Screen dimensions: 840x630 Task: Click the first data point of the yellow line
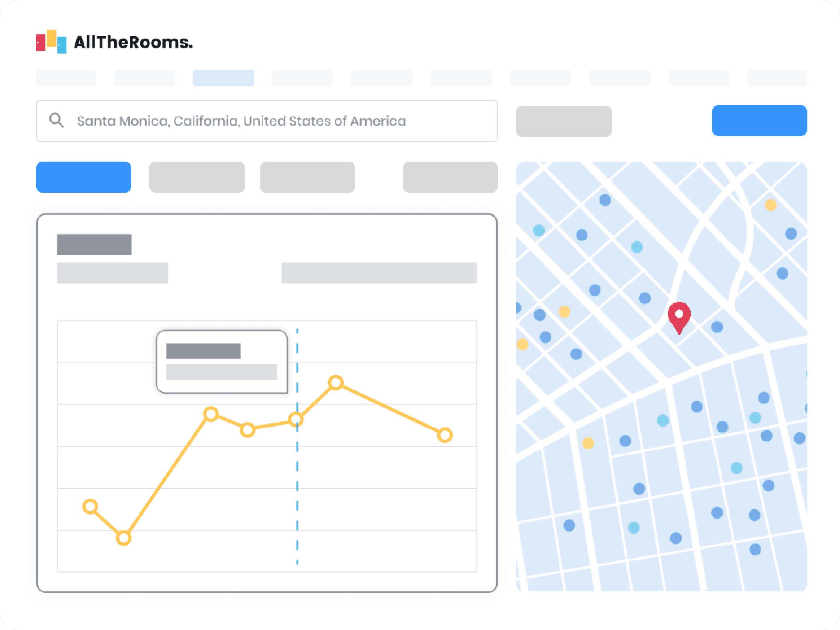pos(90,507)
